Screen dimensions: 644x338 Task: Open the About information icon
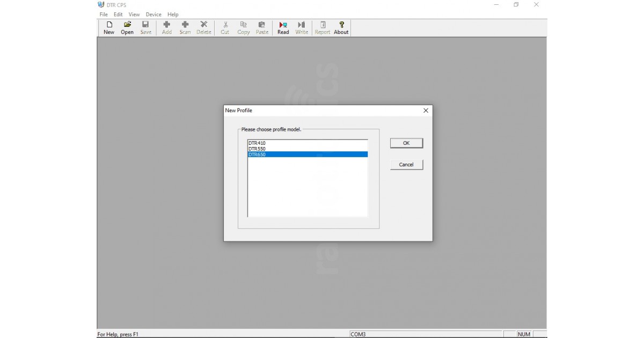(341, 27)
